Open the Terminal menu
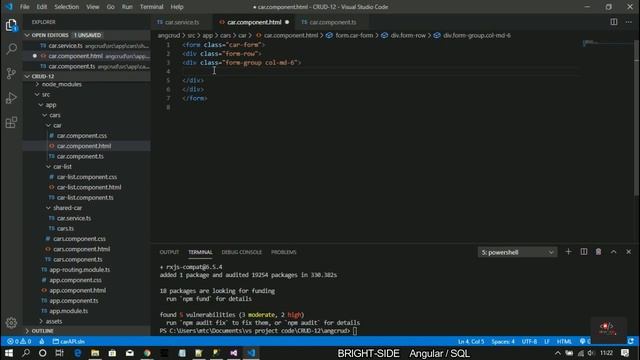640x360 pixels. coord(151,7)
